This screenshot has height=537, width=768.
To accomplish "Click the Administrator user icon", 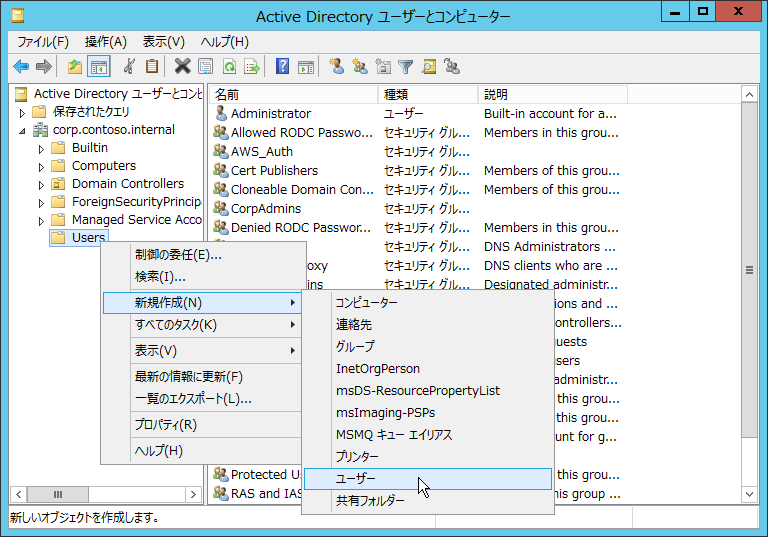I will coord(221,114).
